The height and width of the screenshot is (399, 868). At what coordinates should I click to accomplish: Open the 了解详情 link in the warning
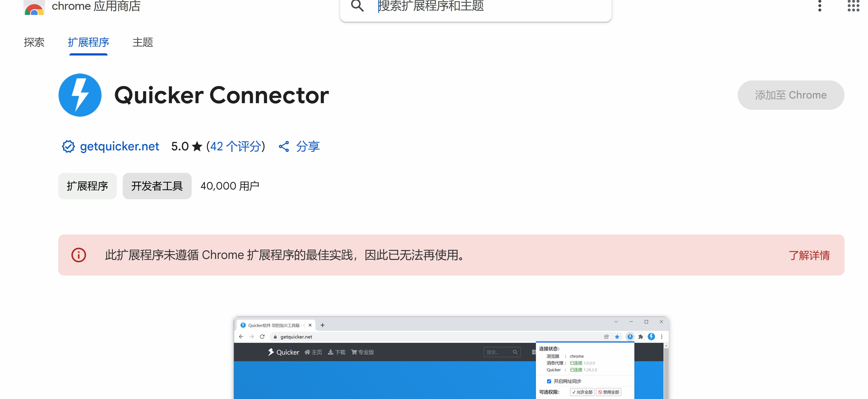809,255
